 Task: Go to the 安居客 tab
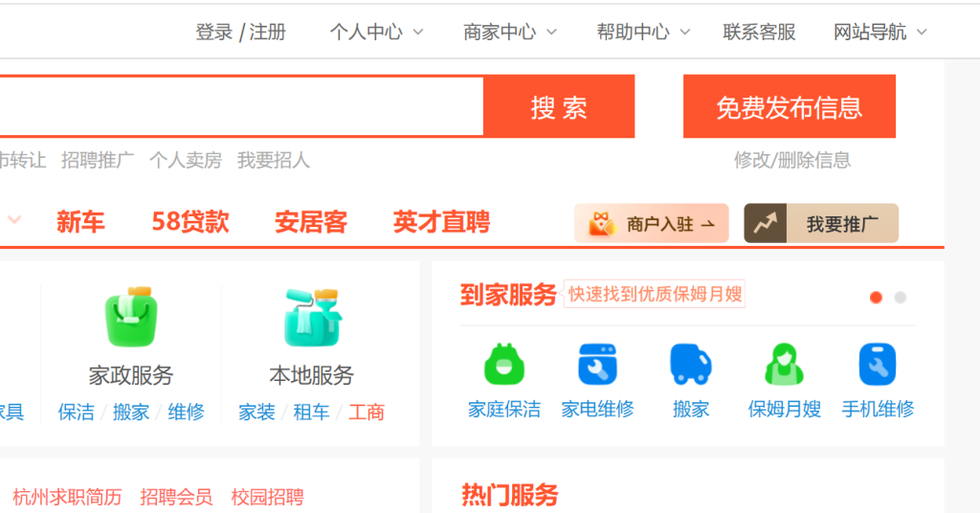[x=311, y=222]
